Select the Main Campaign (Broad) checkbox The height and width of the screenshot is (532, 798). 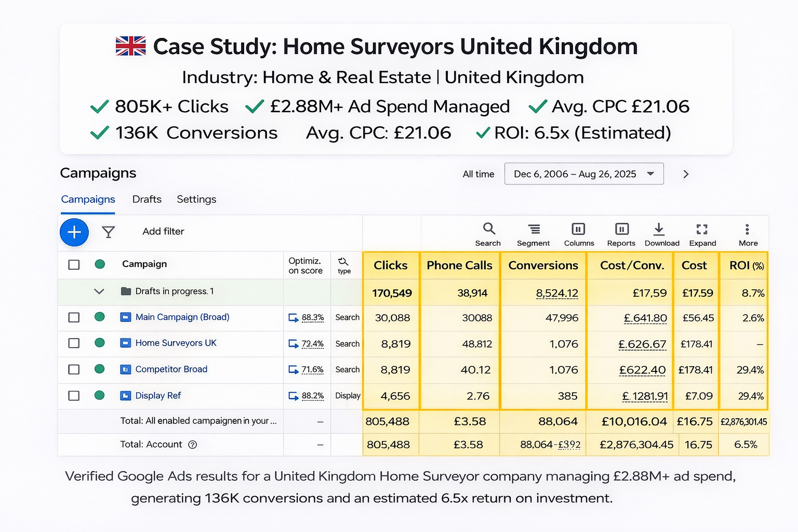(x=74, y=317)
